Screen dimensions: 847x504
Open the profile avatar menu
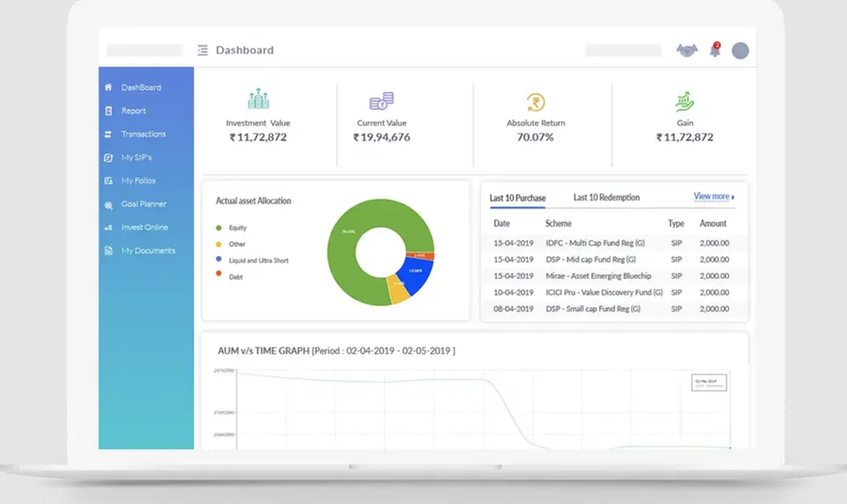[x=740, y=50]
